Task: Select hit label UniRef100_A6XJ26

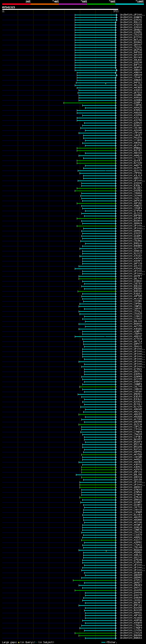Action: click(131, 85)
